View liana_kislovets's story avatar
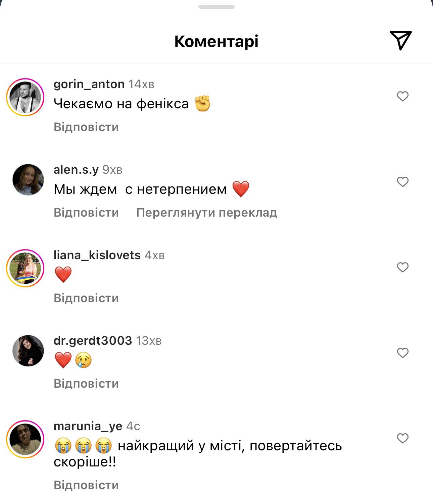 26,268
